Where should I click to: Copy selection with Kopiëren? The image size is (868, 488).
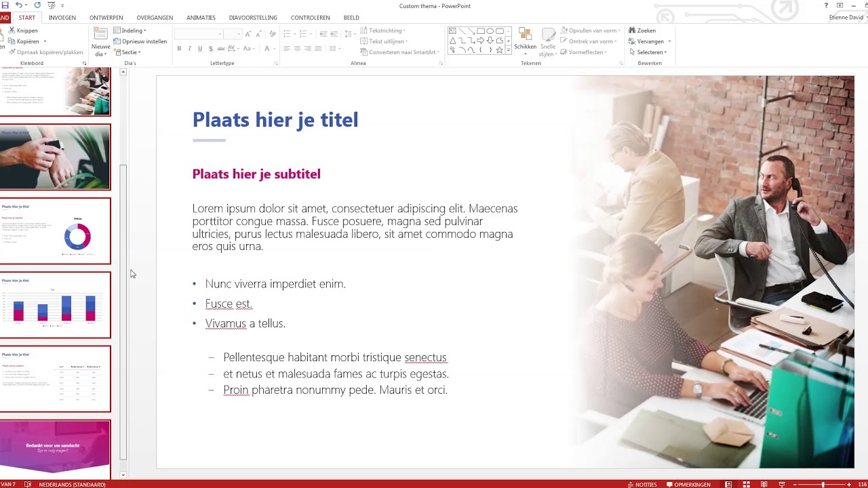pos(24,41)
